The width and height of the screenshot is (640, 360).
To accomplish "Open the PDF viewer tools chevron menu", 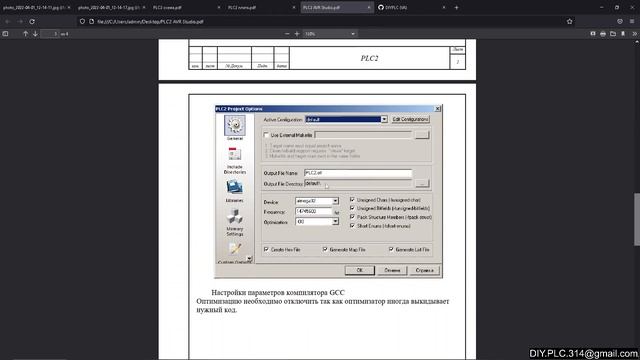I will tap(634, 34).
